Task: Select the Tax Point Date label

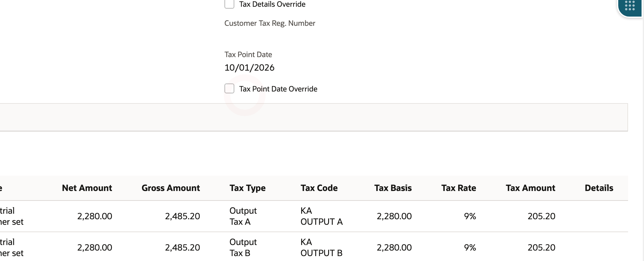Action: (248, 55)
